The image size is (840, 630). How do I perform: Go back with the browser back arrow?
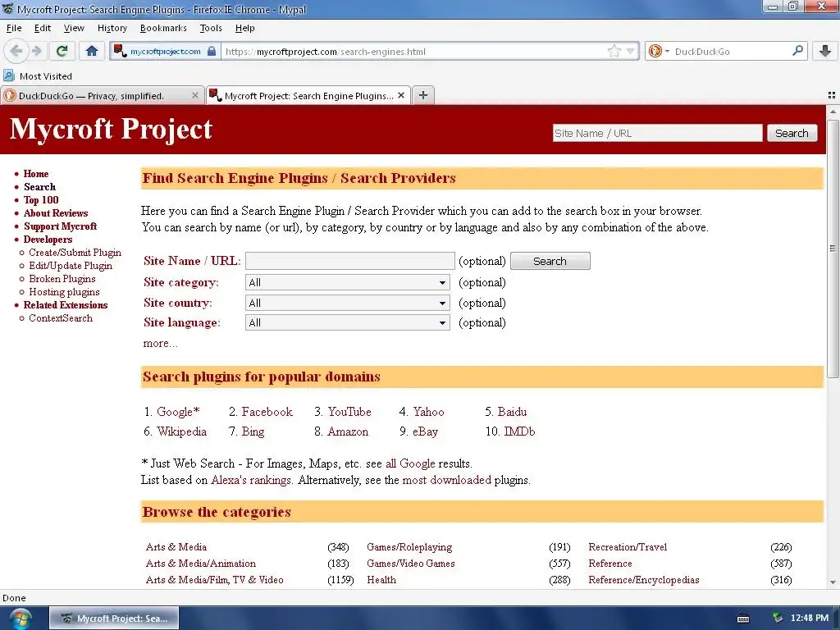click(16, 52)
